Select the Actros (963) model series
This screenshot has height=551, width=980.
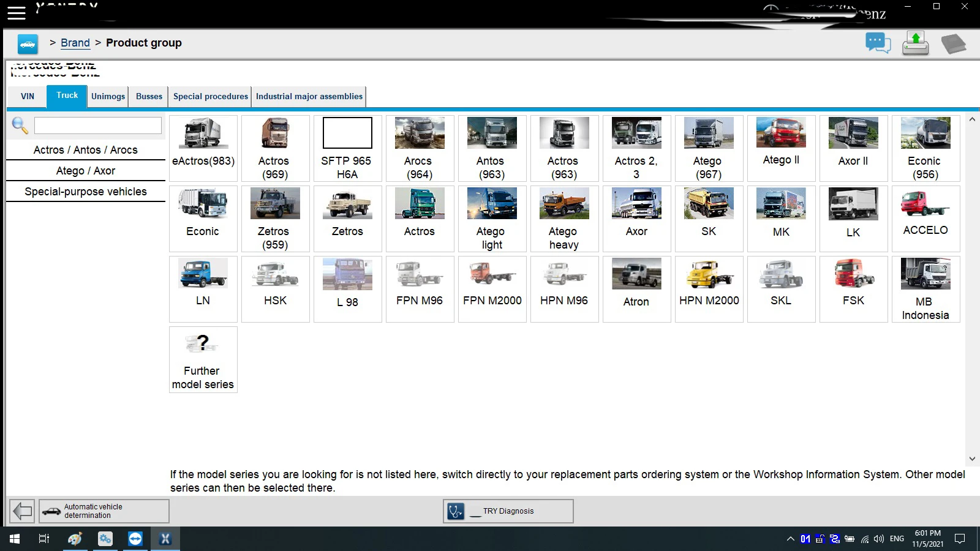click(x=565, y=148)
